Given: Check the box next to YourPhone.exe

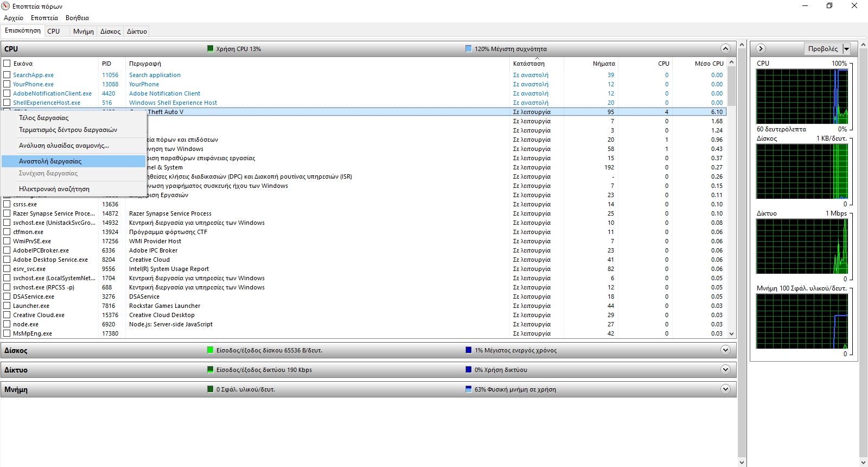Looking at the screenshot, I should [7, 84].
